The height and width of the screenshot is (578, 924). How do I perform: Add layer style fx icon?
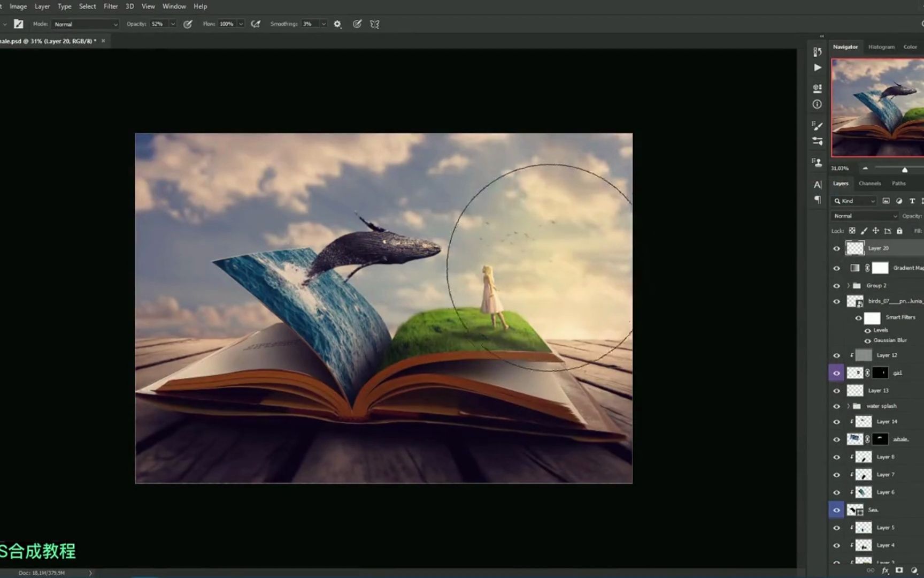pyautogui.click(x=885, y=571)
